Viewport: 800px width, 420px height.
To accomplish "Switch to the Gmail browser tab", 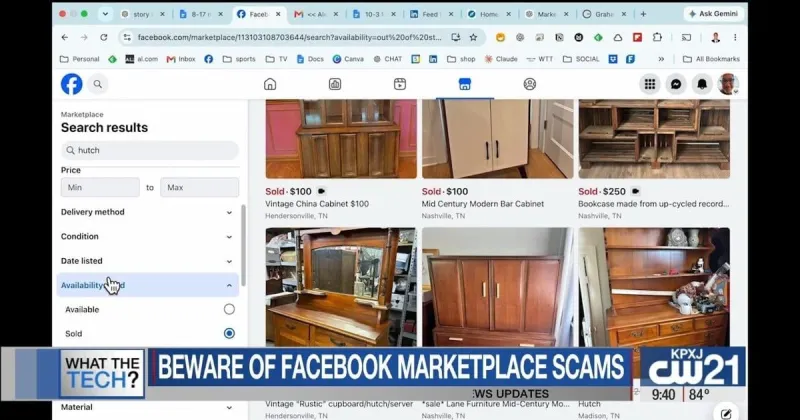I will click(316, 14).
